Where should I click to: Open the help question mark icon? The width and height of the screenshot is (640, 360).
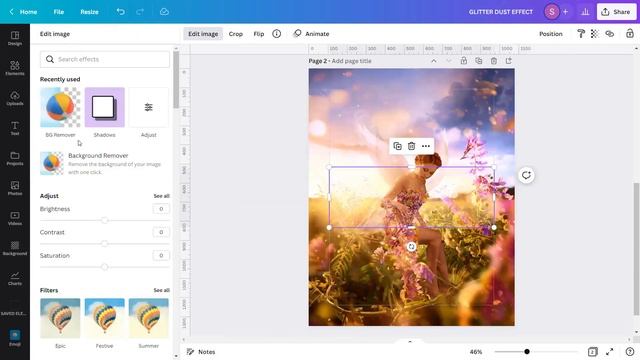[629, 351]
